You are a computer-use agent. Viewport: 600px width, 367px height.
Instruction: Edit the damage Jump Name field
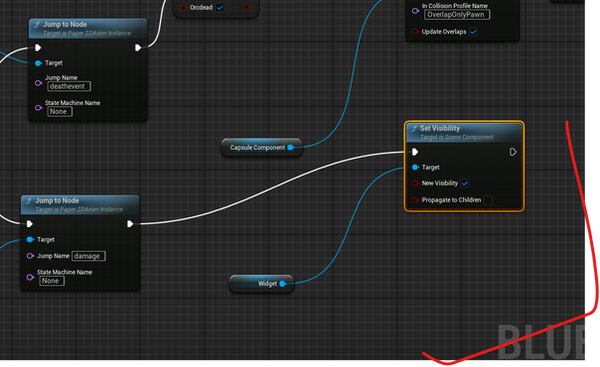[89, 256]
